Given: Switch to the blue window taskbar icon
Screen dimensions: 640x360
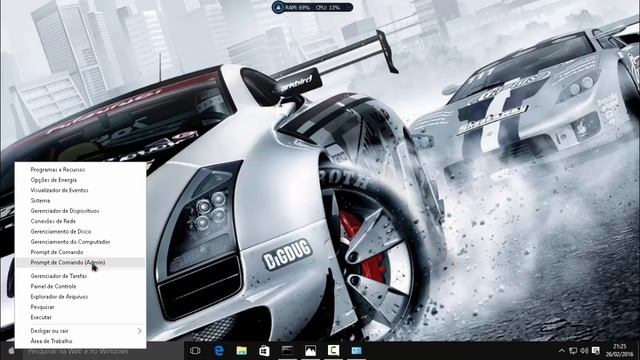Looking at the screenshot, I should pyautogui.click(x=356, y=351).
